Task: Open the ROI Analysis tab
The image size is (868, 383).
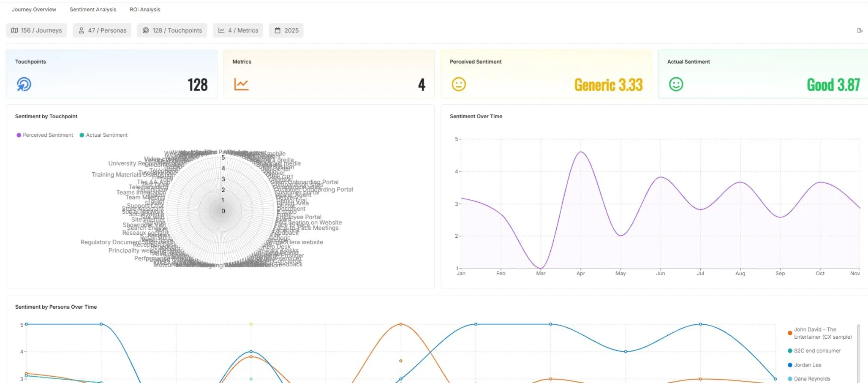Action: click(x=145, y=9)
